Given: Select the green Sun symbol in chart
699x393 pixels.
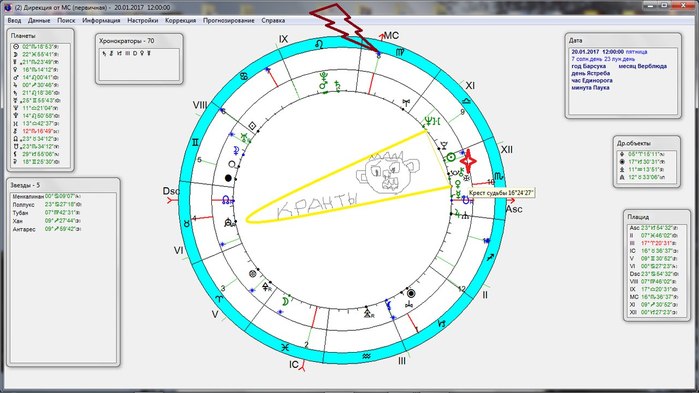Looking at the screenshot, I should (x=451, y=157).
